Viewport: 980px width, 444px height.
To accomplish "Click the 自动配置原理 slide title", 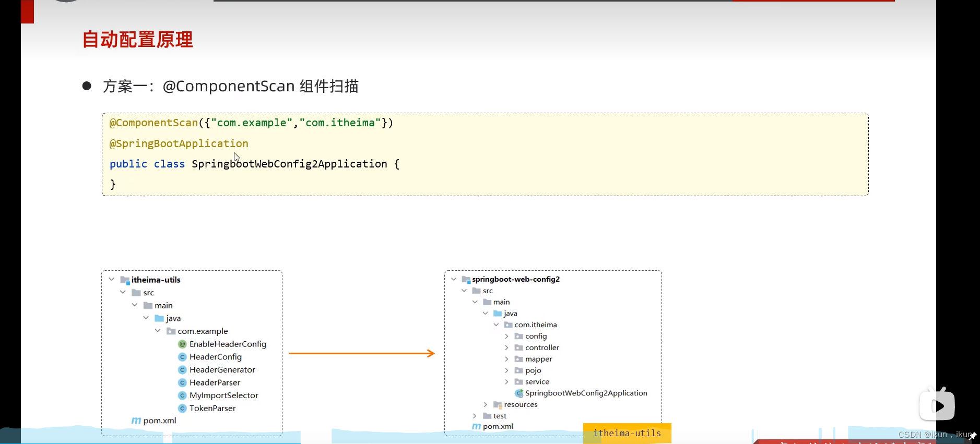I will click(138, 40).
